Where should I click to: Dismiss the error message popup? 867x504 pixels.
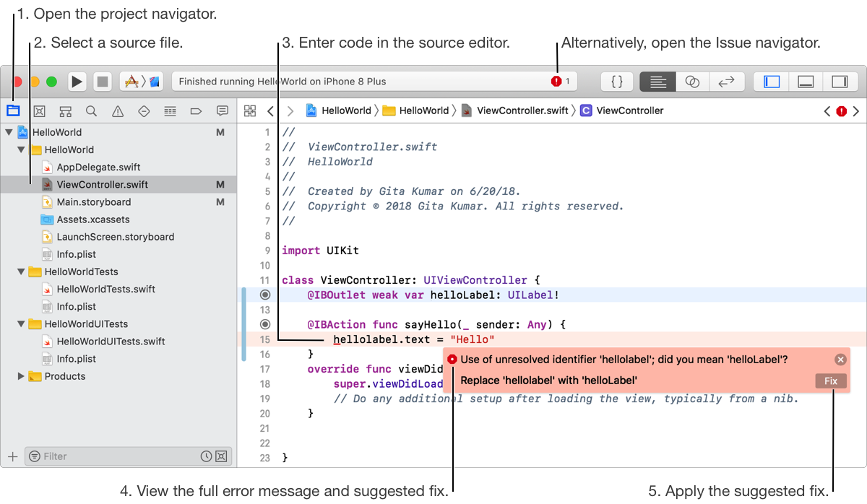(840, 360)
